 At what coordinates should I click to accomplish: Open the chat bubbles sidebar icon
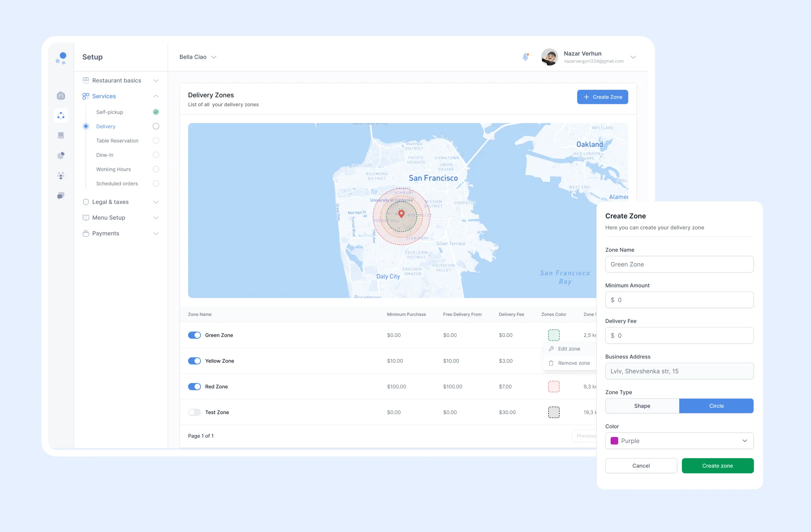coord(61,195)
